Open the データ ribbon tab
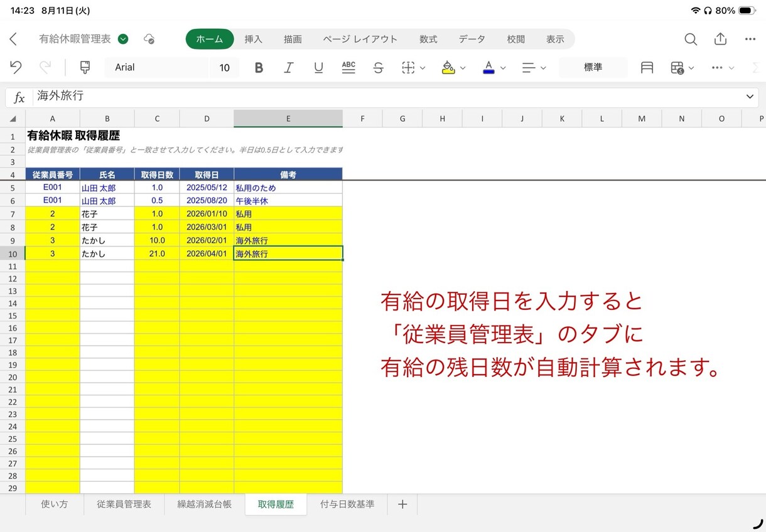Image resolution: width=766 pixels, height=532 pixels. (472, 39)
